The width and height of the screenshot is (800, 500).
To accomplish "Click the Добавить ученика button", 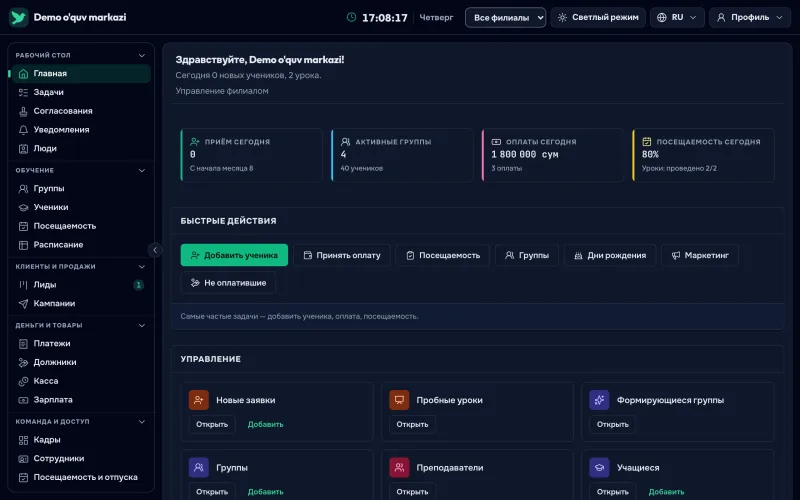I will [x=234, y=255].
